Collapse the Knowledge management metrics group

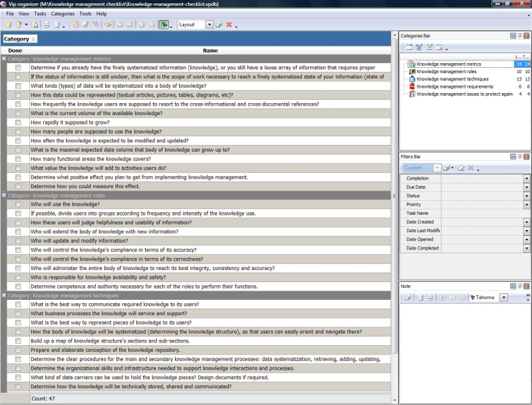tap(4, 59)
